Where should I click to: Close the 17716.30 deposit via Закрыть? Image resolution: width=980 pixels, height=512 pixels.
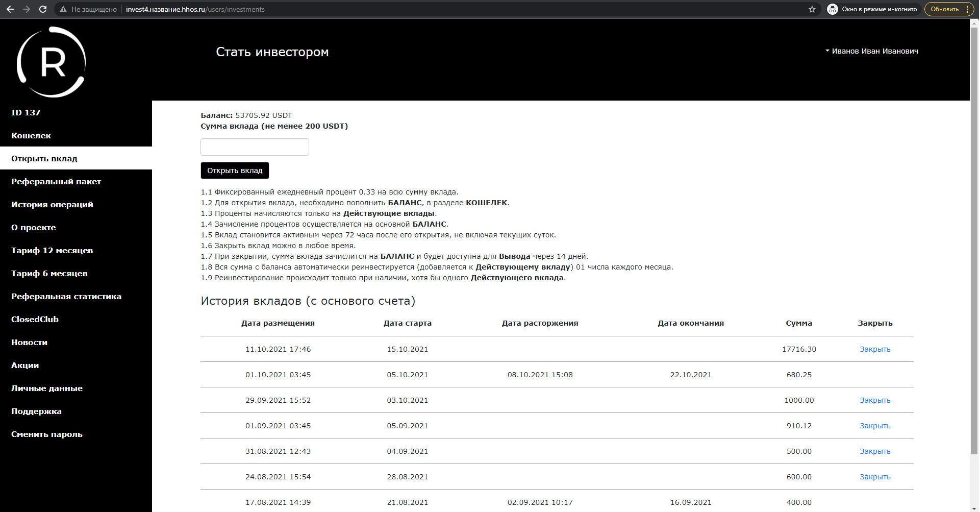(x=875, y=349)
